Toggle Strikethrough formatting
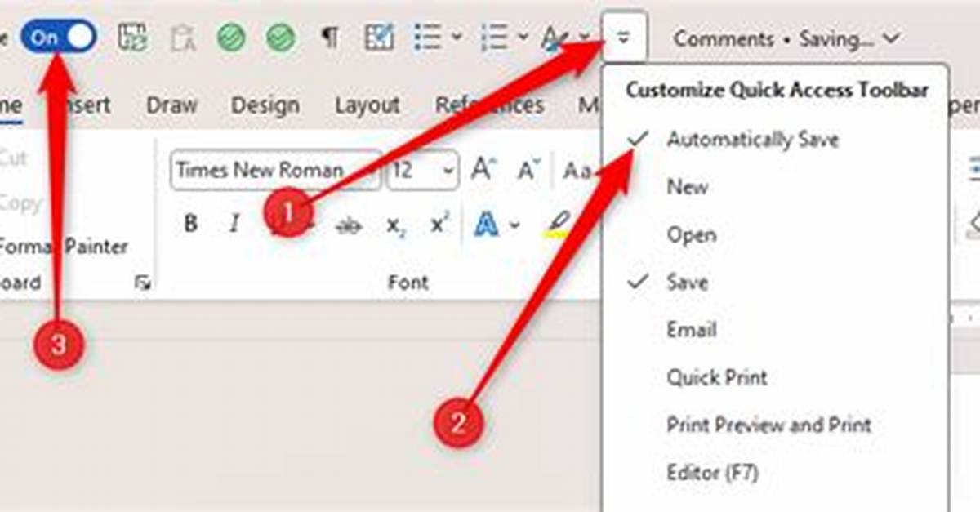This screenshot has width=980, height=512. pos(349,225)
